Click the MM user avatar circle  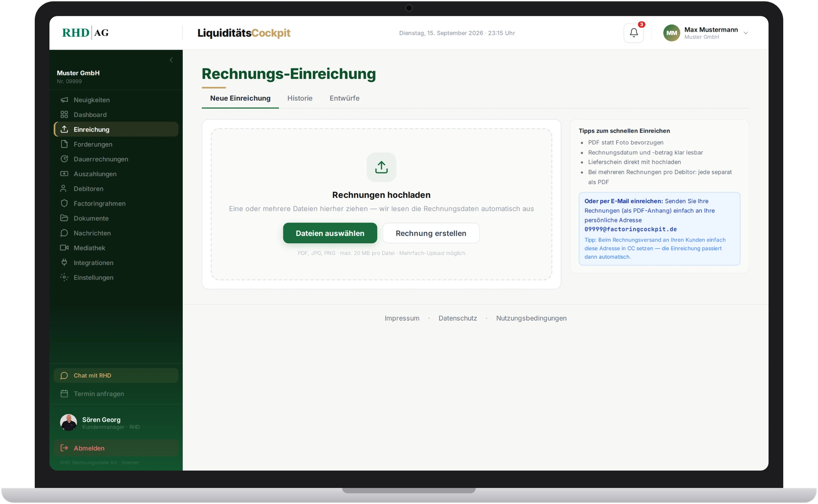672,33
